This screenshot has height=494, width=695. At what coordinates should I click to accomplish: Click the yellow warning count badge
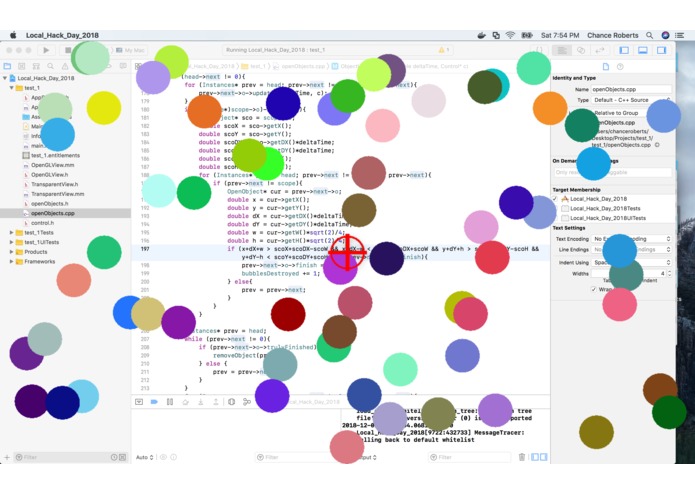[x=444, y=50]
